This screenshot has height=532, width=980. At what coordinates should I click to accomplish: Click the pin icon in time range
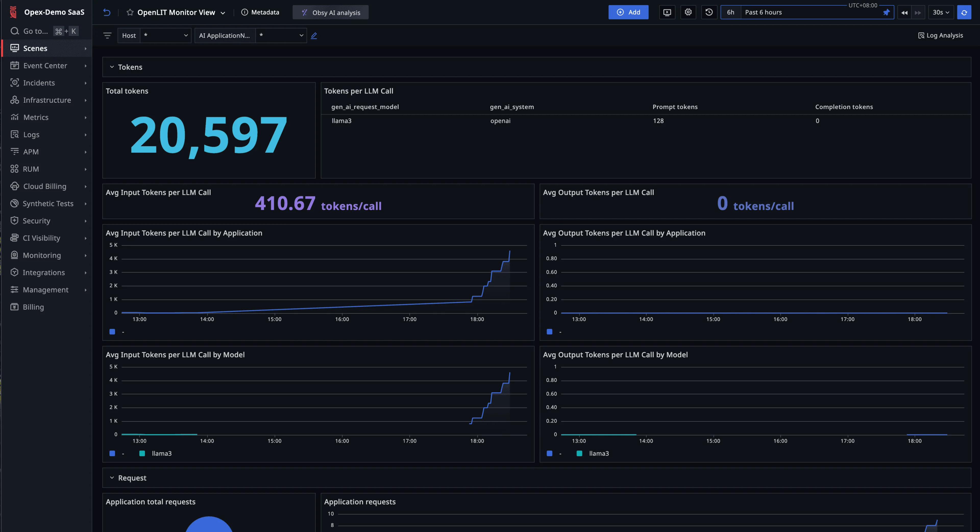click(886, 12)
